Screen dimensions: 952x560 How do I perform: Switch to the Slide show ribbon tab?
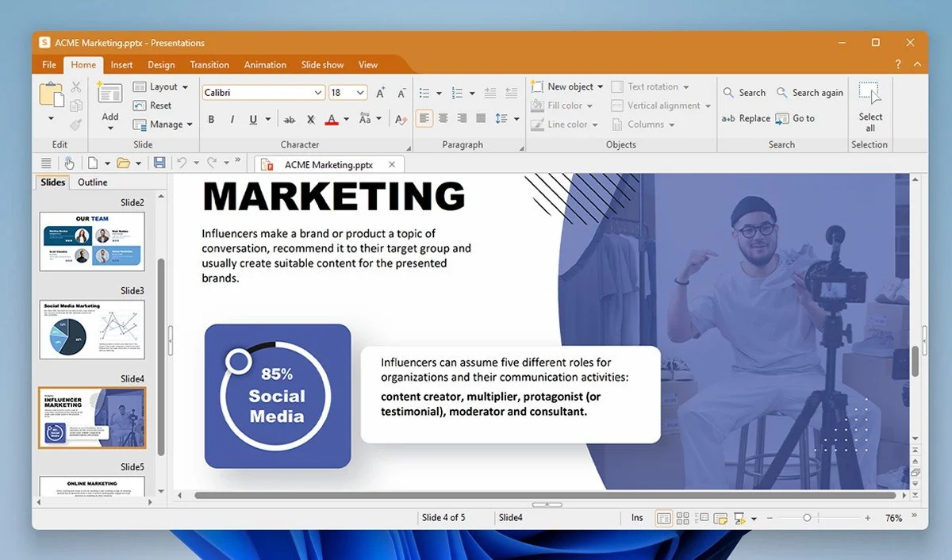pyautogui.click(x=323, y=65)
